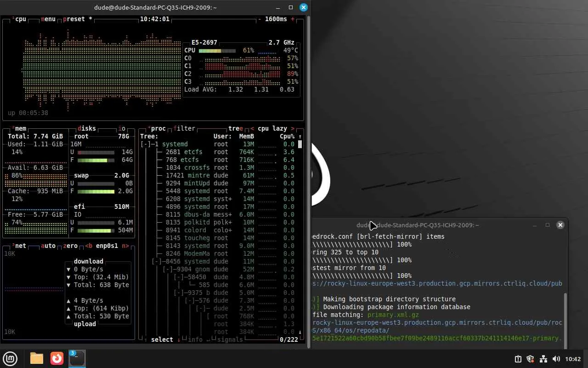The height and width of the screenshot is (368, 588).
Task: Open the sound volume tray icon
Action: 556,359
